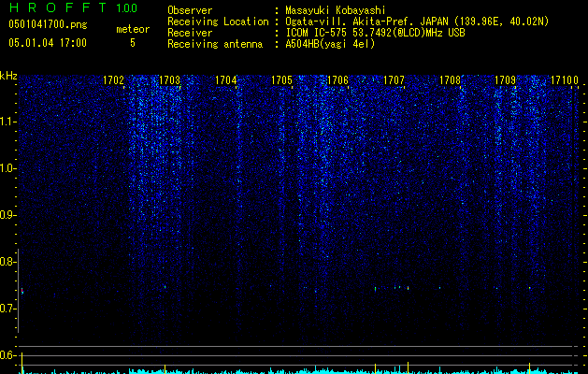Click the A504HB(yagi 4el) antenna text
The width and height of the screenshot is (588, 374).
tap(330, 44)
